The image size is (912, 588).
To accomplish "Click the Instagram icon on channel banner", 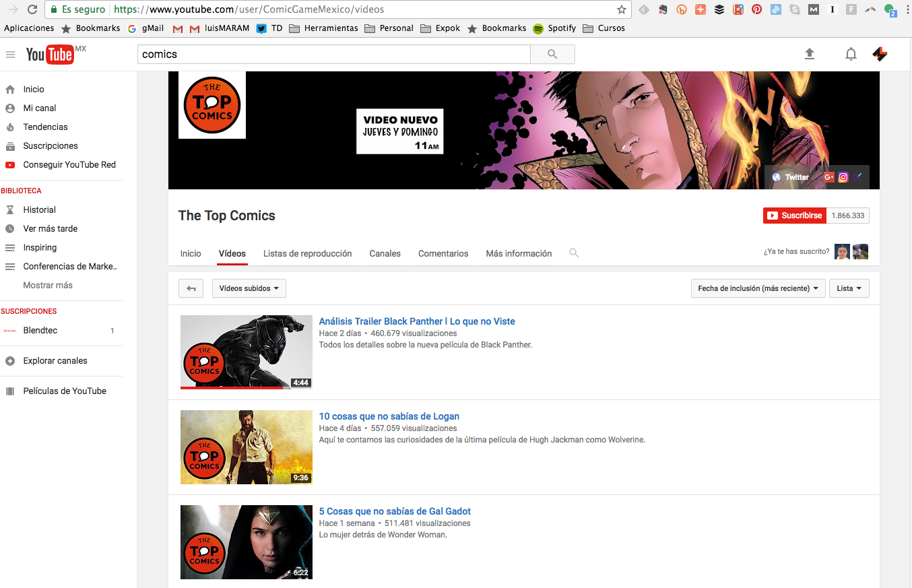I will tap(843, 177).
